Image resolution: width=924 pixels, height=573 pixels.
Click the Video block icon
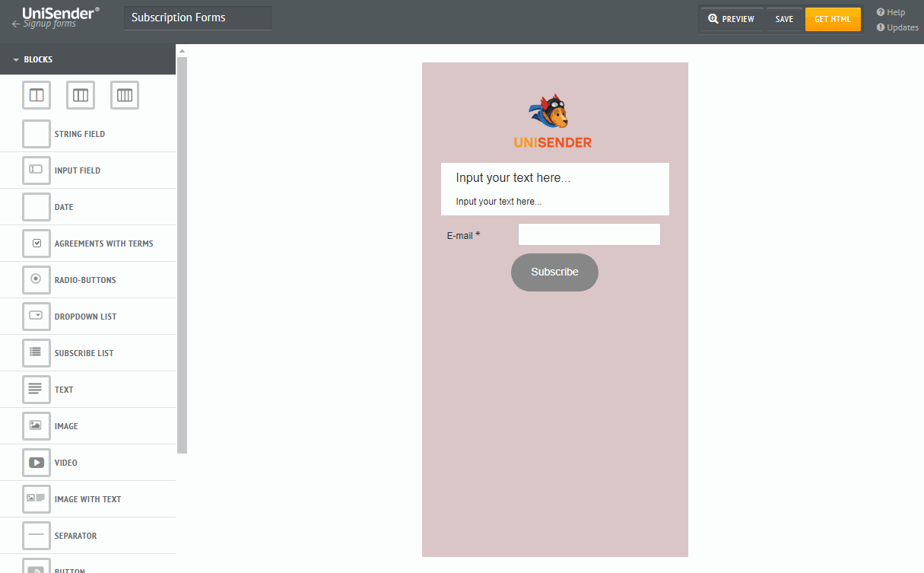coord(37,463)
